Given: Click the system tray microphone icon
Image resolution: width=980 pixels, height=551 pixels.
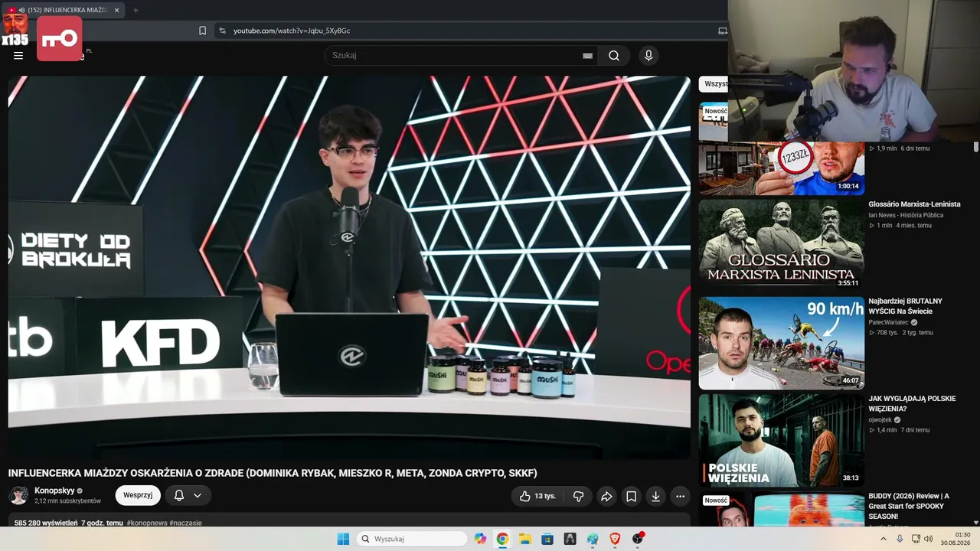Looking at the screenshot, I should (900, 539).
